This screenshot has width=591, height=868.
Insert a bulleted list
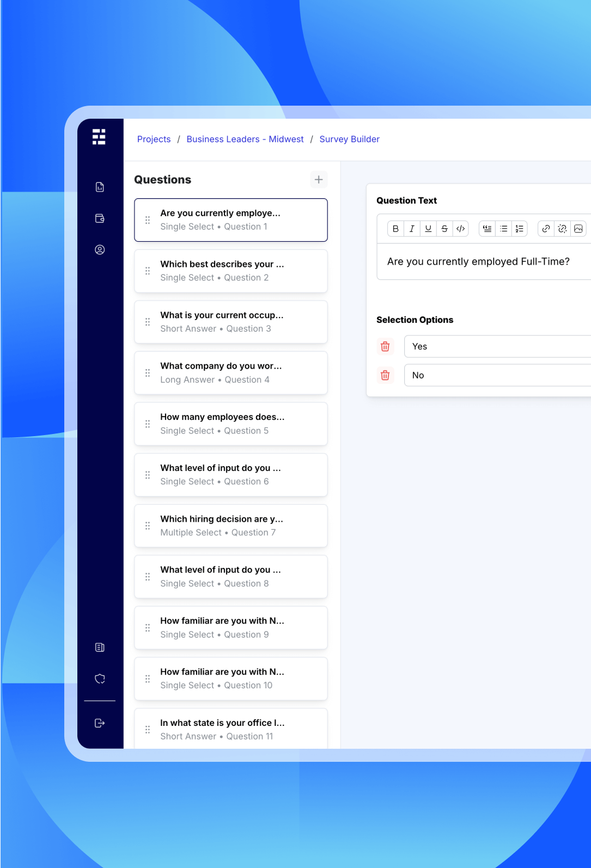503,229
